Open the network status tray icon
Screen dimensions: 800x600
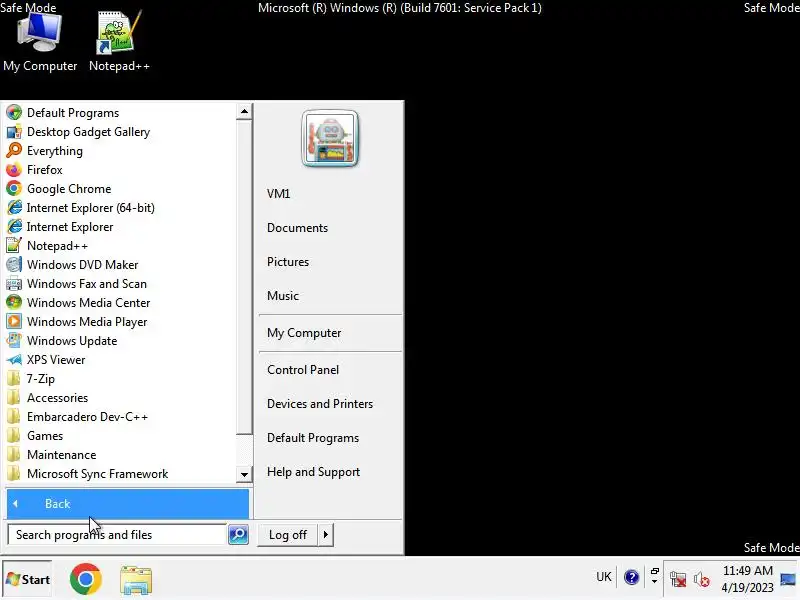(678, 580)
